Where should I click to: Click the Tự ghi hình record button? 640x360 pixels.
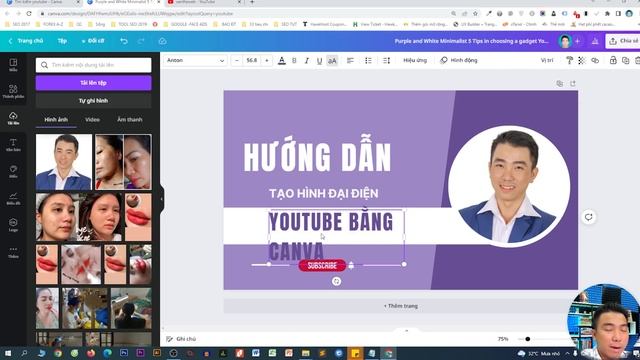93,100
